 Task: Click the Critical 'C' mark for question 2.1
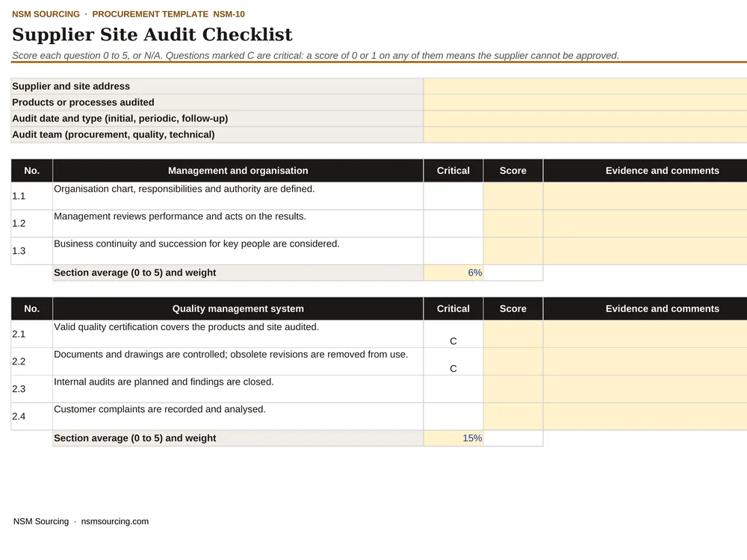[453, 341]
